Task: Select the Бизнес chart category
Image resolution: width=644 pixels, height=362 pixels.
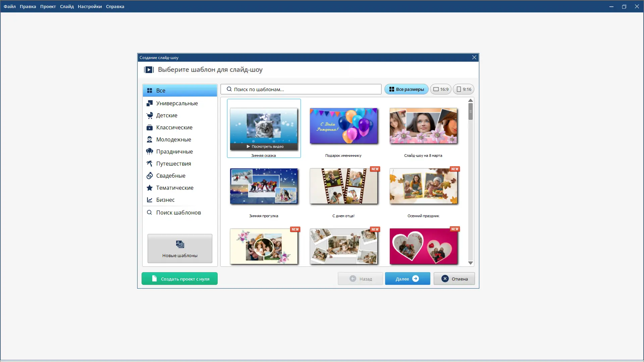Action: click(165, 200)
